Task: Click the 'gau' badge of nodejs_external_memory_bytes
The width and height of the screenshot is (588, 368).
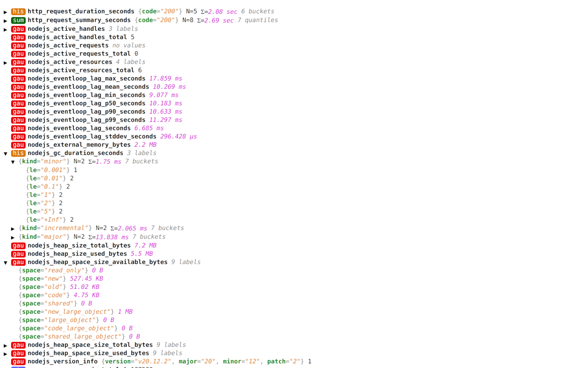Action: (x=18, y=145)
